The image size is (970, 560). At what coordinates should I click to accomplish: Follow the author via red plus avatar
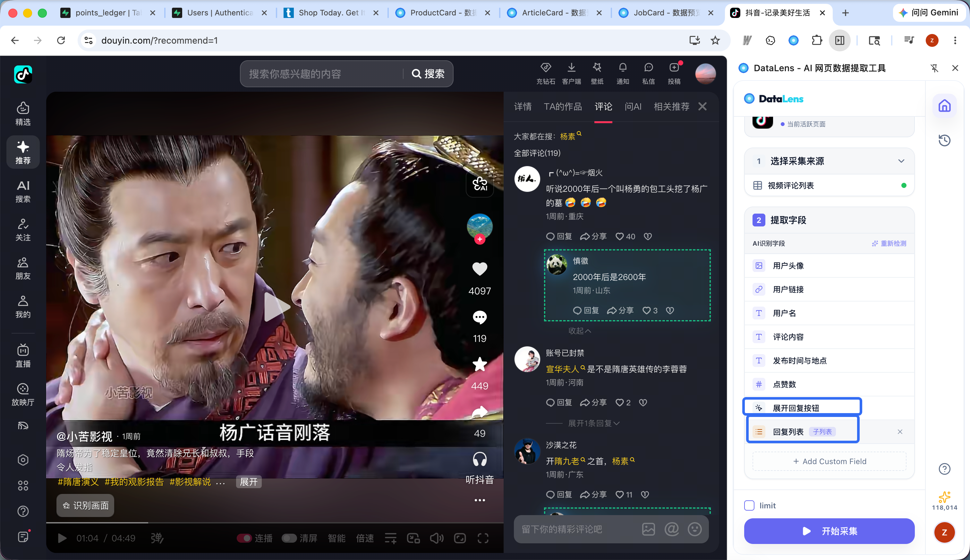[x=480, y=239]
